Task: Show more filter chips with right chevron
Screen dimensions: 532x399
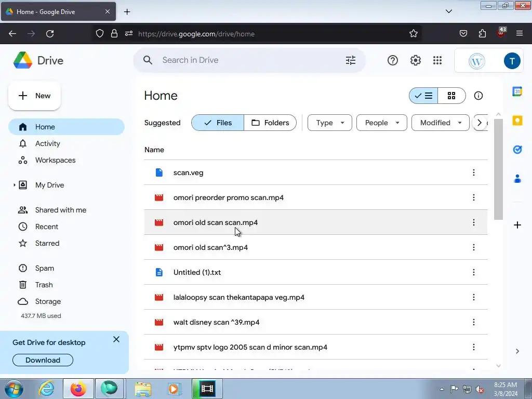Action: click(480, 123)
